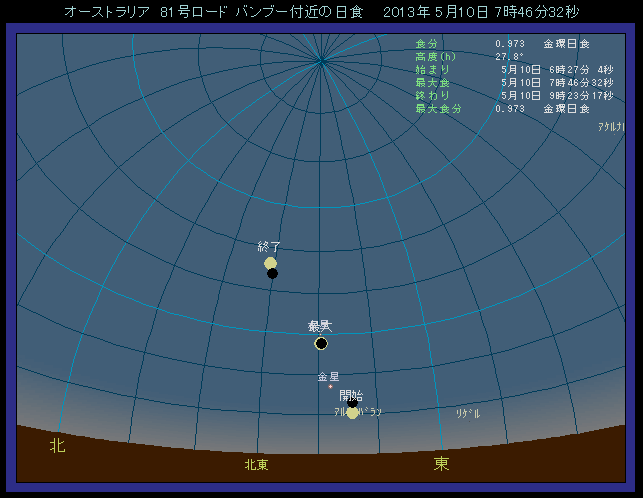Click the 北東 direction marker
The width and height of the screenshot is (643, 498).
coord(256,464)
